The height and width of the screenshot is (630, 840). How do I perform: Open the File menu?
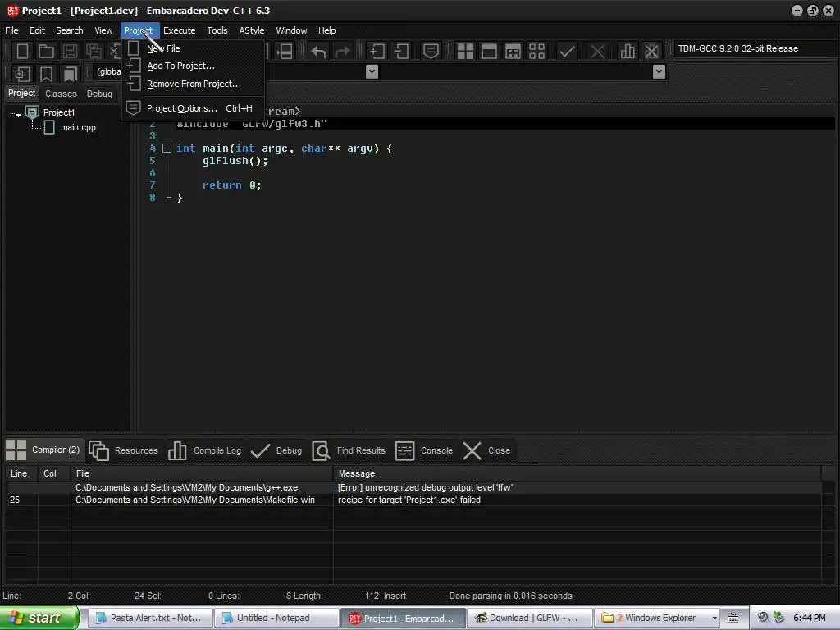tap(11, 30)
